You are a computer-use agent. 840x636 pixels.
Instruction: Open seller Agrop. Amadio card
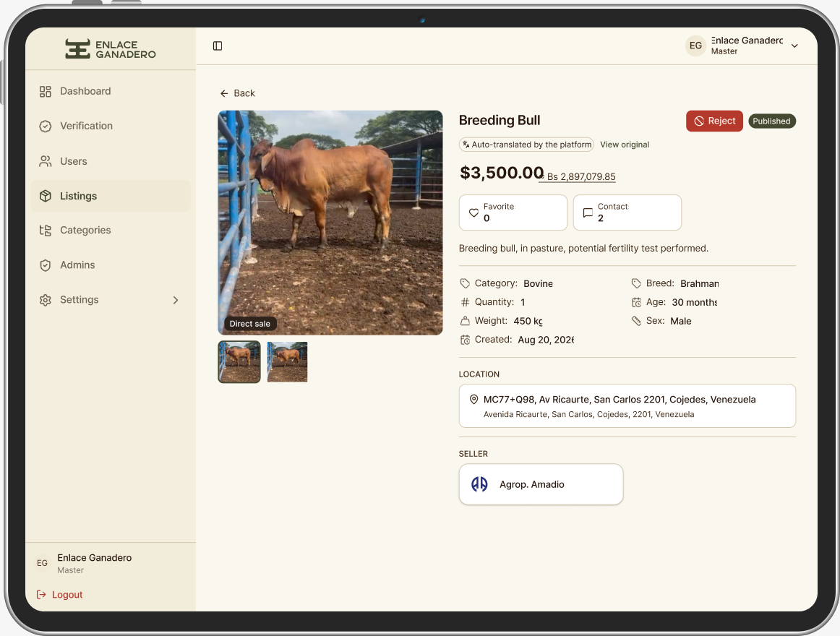pyautogui.click(x=541, y=484)
